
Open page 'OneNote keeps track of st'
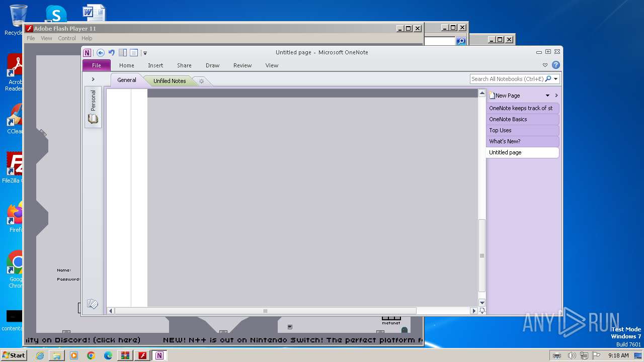(523, 108)
